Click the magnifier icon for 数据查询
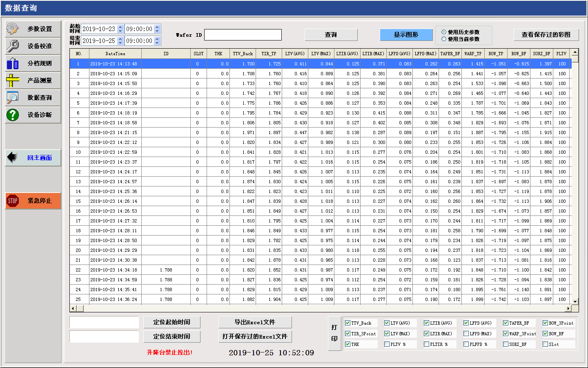 click(13, 98)
